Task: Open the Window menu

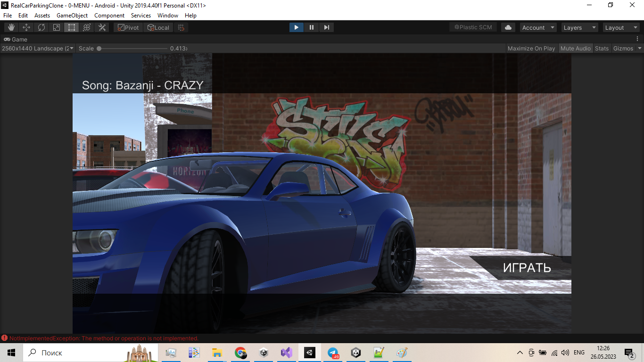Action: [168, 15]
